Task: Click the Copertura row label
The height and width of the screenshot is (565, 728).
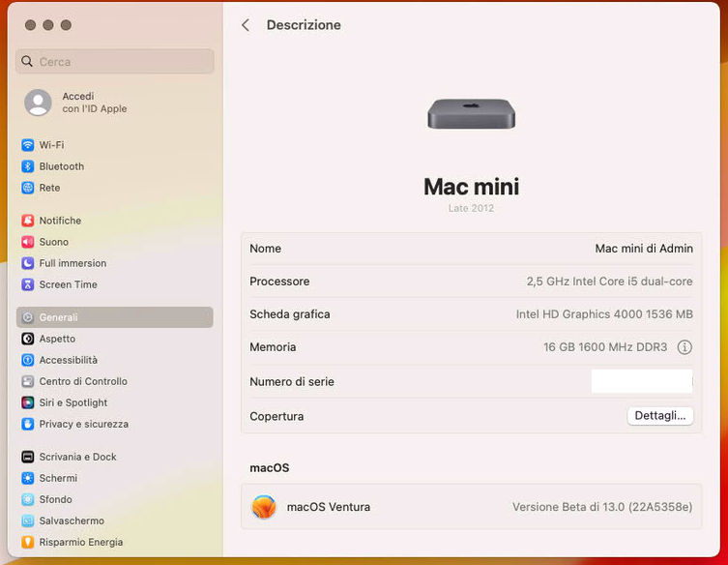Action: click(277, 416)
